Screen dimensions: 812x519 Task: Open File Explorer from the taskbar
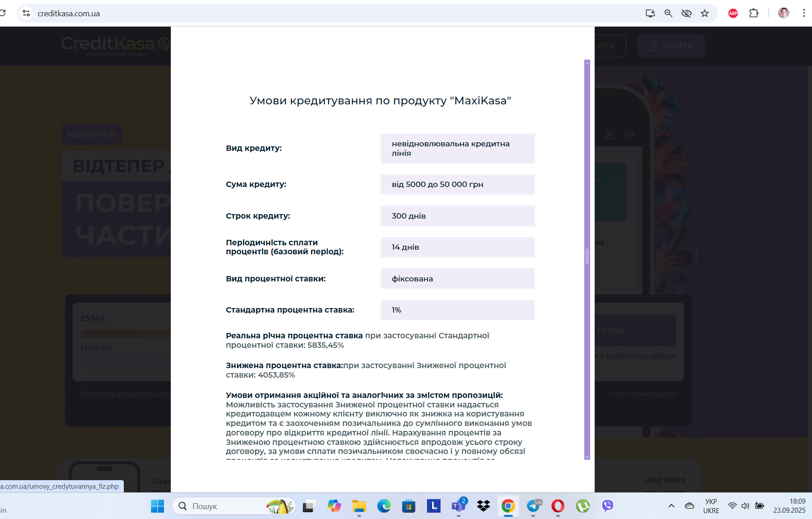coord(359,506)
